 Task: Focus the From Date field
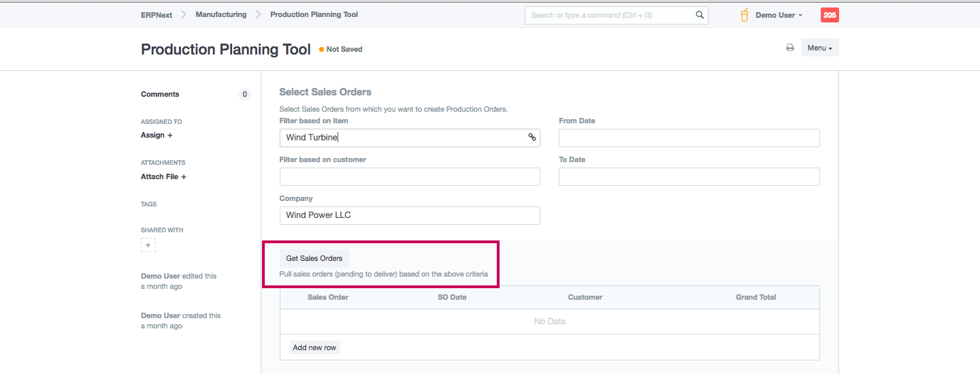pyautogui.click(x=689, y=138)
